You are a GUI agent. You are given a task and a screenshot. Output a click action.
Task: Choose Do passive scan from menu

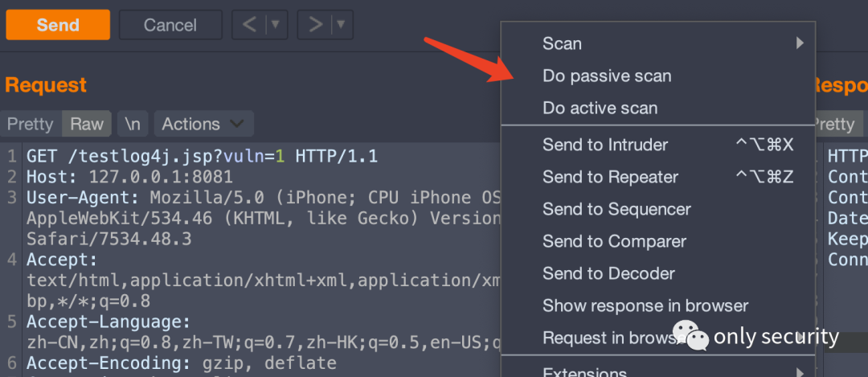(607, 76)
